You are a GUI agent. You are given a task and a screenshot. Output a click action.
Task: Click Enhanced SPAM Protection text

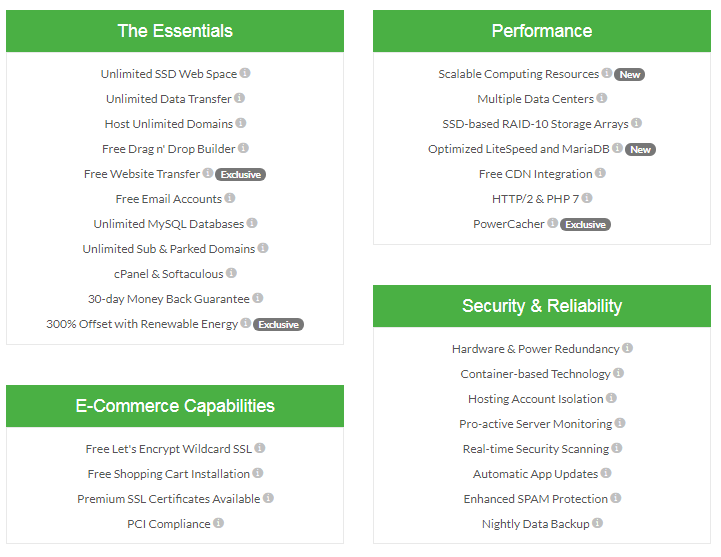click(x=535, y=499)
